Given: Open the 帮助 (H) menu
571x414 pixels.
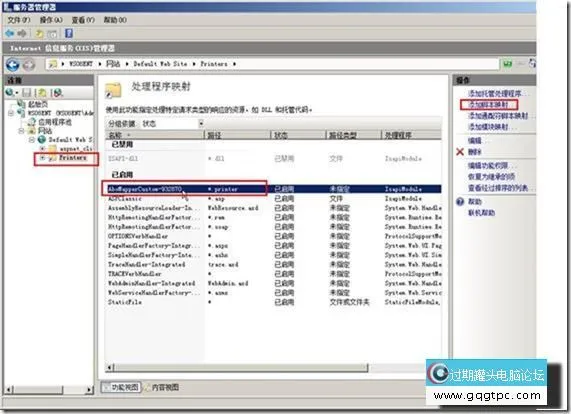Looking at the screenshot, I should (x=115, y=20).
